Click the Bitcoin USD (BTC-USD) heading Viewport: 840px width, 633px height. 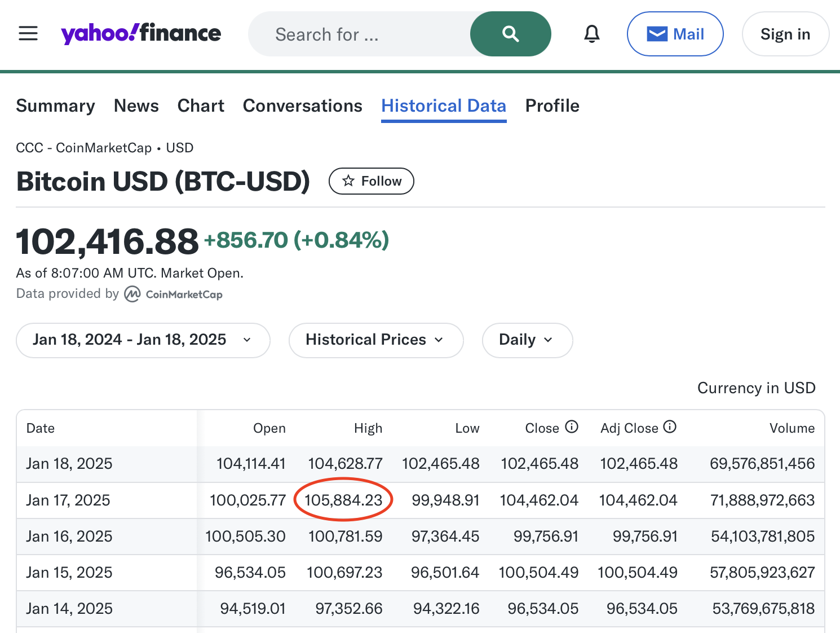(163, 182)
